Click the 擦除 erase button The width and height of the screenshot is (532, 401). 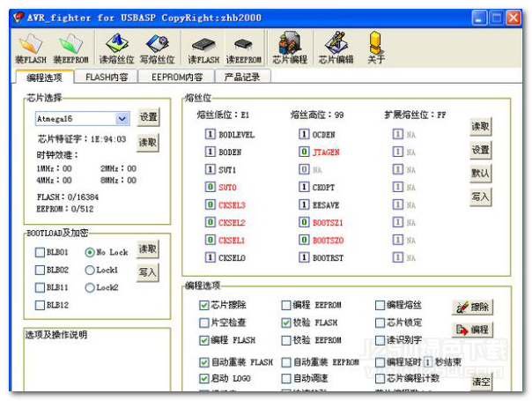(472, 308)
